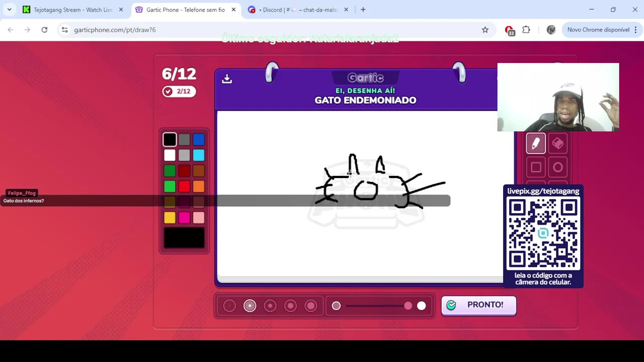Select the fourth brush size
The width and height of the screenshot is (644, 362).
pyautogui.click(x=291, y=306)
